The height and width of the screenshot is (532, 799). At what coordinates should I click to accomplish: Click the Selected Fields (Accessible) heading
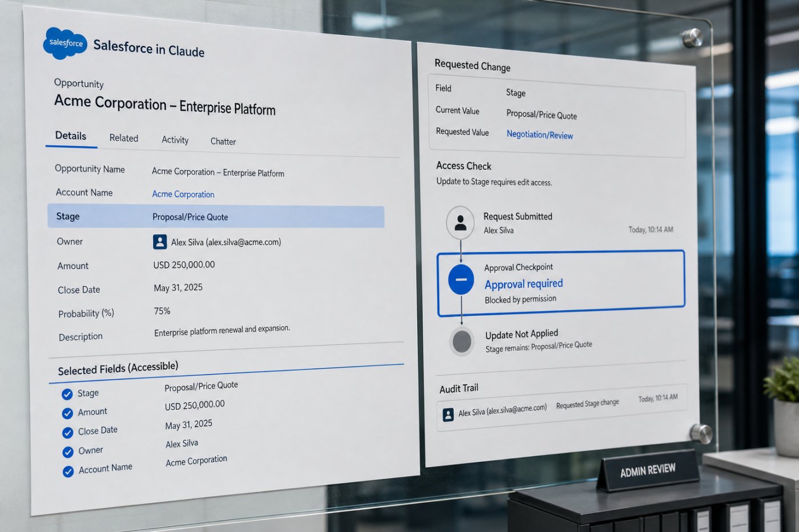click(x=118, y=368)
